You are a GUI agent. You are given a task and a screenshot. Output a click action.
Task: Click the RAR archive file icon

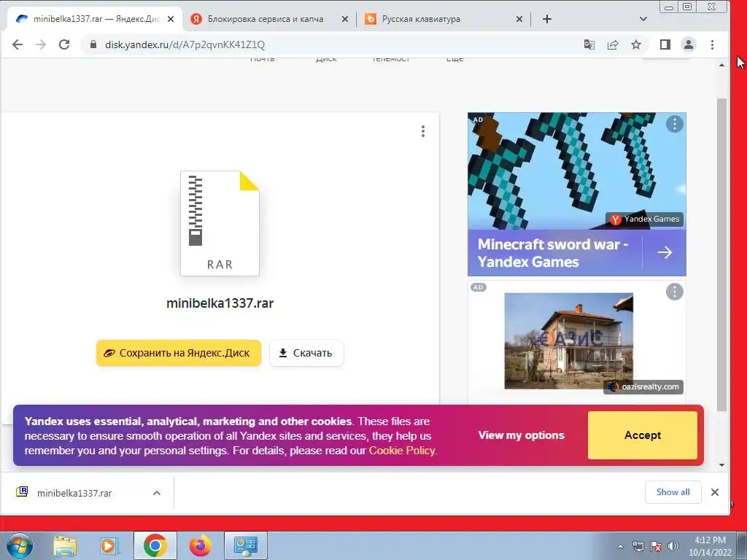pos(220,223)
